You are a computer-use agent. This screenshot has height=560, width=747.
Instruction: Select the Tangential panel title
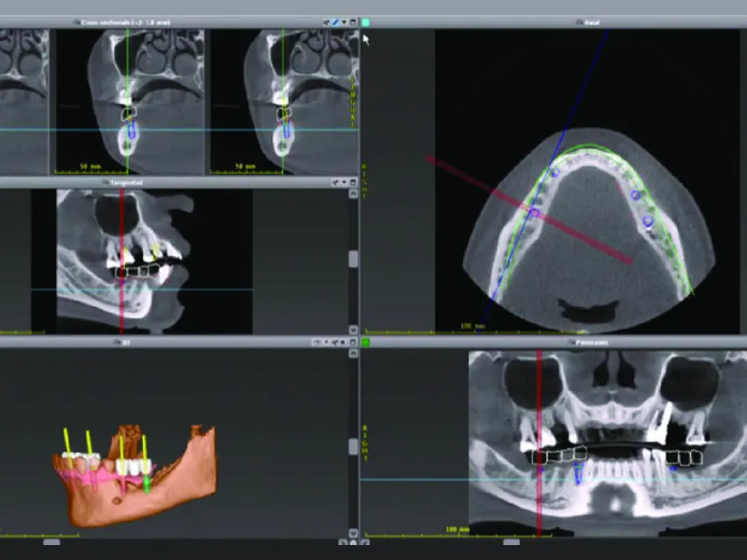[x=126, y=182]
